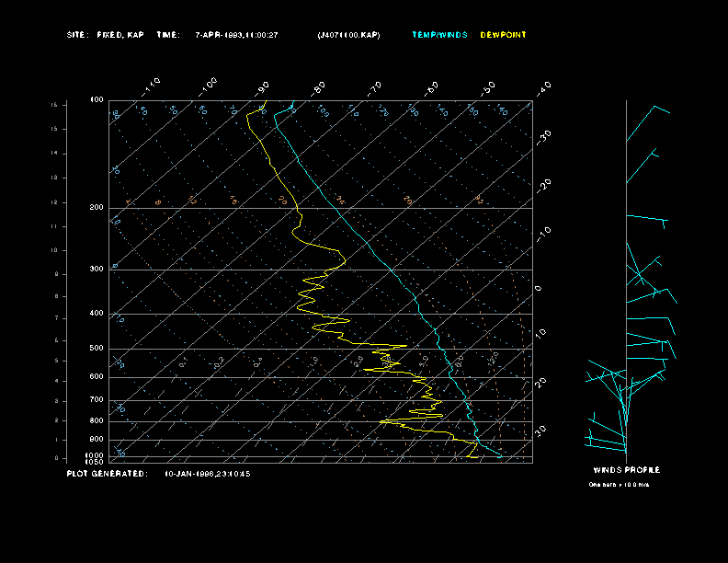Click the -40 temperature label at top right
Viewport: 728px width, 563px height.
(542, 87)
